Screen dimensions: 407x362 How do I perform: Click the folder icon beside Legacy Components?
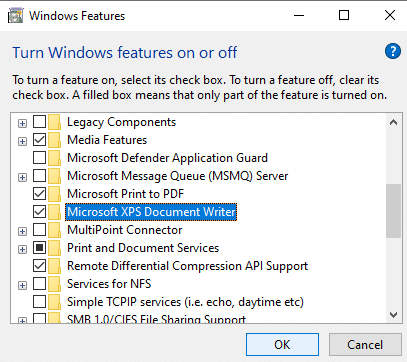pyautogui.click(x=54, y=122)
